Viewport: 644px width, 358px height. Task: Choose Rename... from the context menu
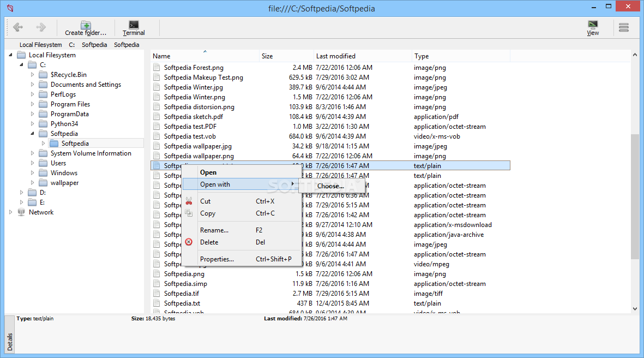242,230
